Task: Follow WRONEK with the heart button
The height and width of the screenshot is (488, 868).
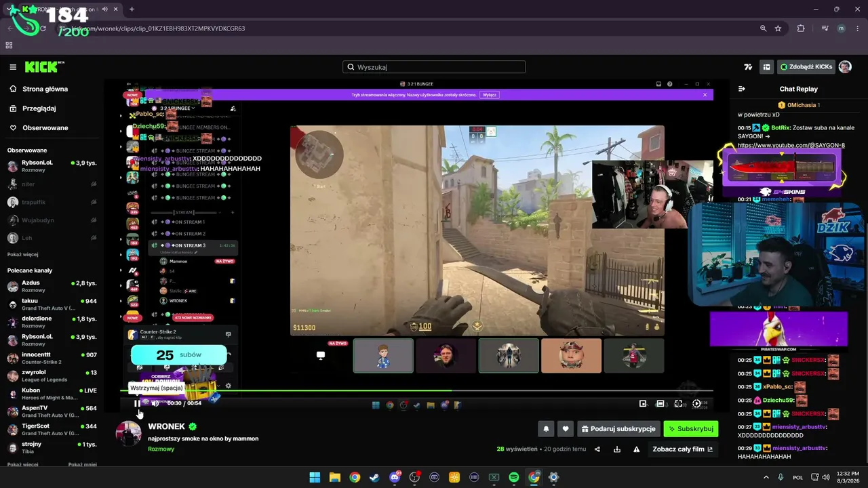Action: [566, 429]
